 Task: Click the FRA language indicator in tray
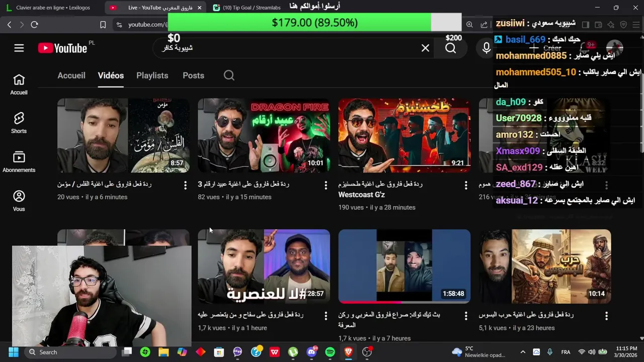pos(566,352)
